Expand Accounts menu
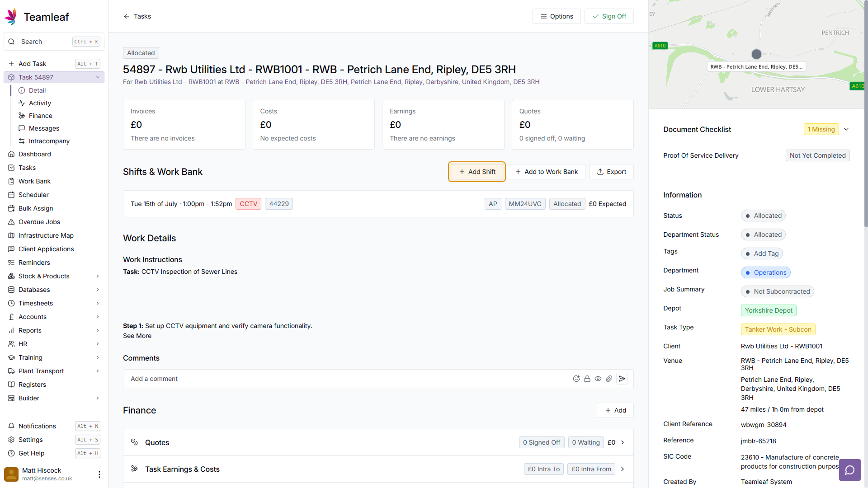The height and width of the screenshot is (488, 868). tap(98, 317)
